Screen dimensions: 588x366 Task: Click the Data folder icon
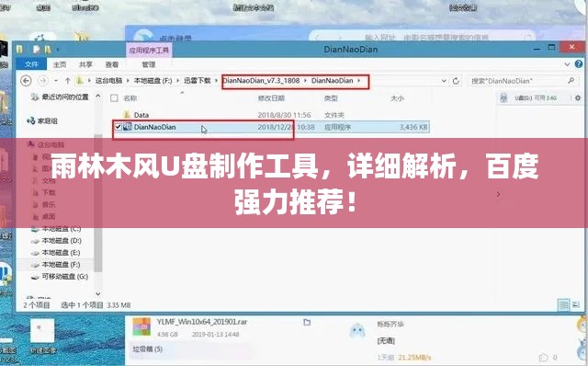(127, 115)
